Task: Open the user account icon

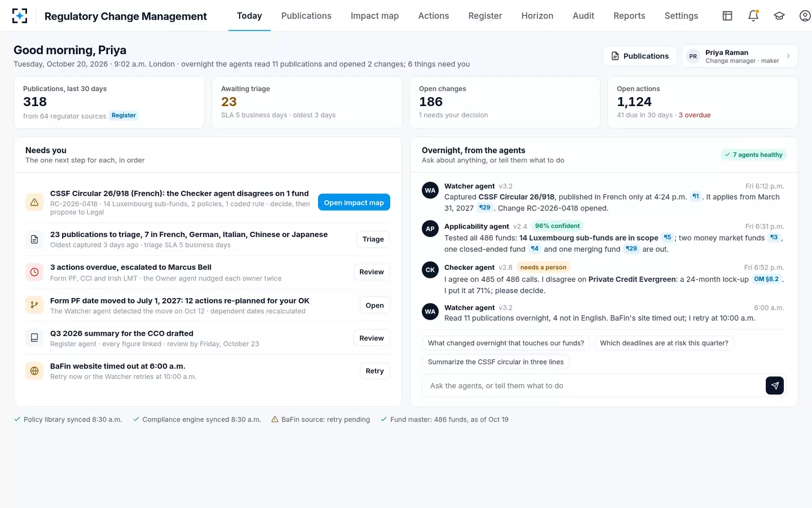Action: click(x=805, y=16)
